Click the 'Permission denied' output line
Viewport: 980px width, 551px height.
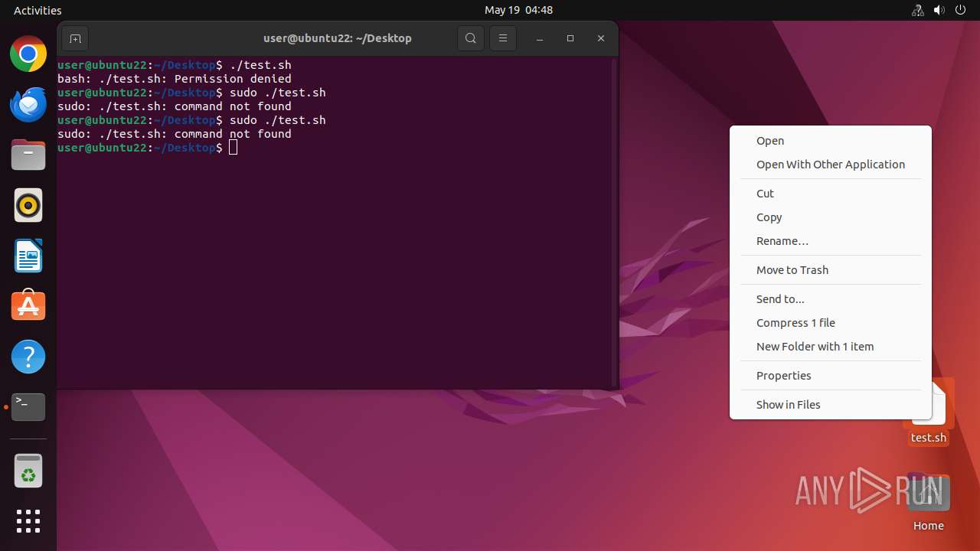[x=175, y=79]
